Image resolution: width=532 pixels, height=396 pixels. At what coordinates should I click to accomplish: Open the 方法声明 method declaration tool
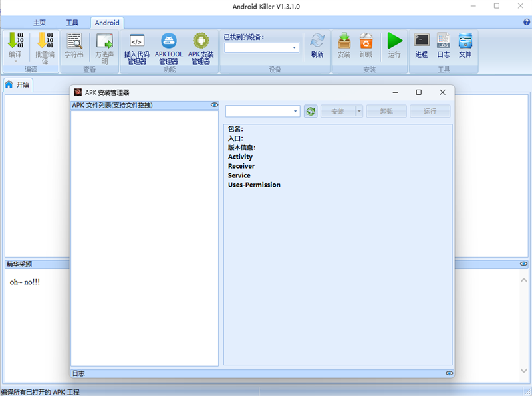104,49
